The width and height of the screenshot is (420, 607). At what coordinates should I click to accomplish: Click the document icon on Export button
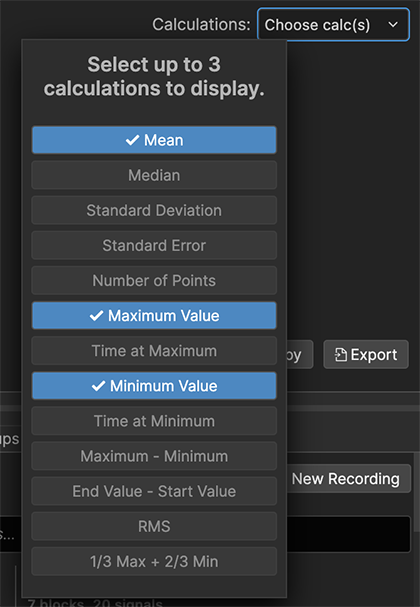point(341,355)
